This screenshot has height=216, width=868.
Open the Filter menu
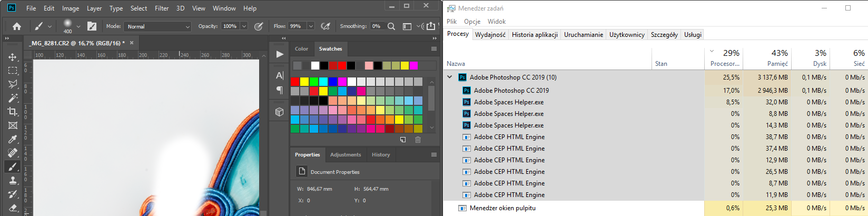click(162, 8)
